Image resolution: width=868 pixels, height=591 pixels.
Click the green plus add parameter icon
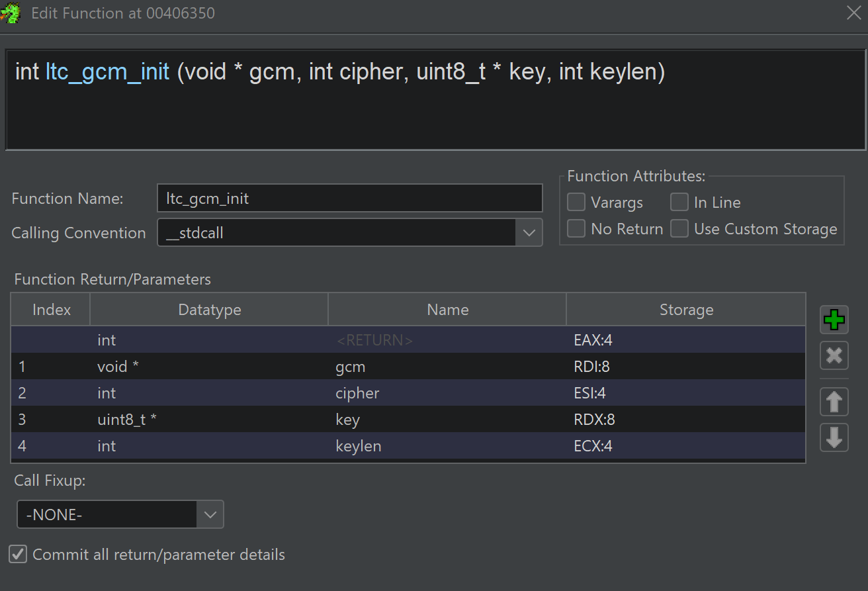pyautogui.click(x=834, y=320)
